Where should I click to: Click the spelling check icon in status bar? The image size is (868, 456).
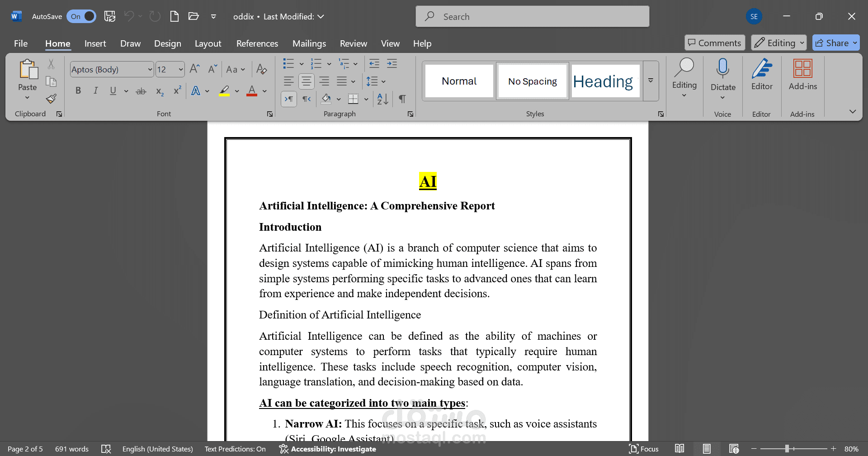pos(106,449)
